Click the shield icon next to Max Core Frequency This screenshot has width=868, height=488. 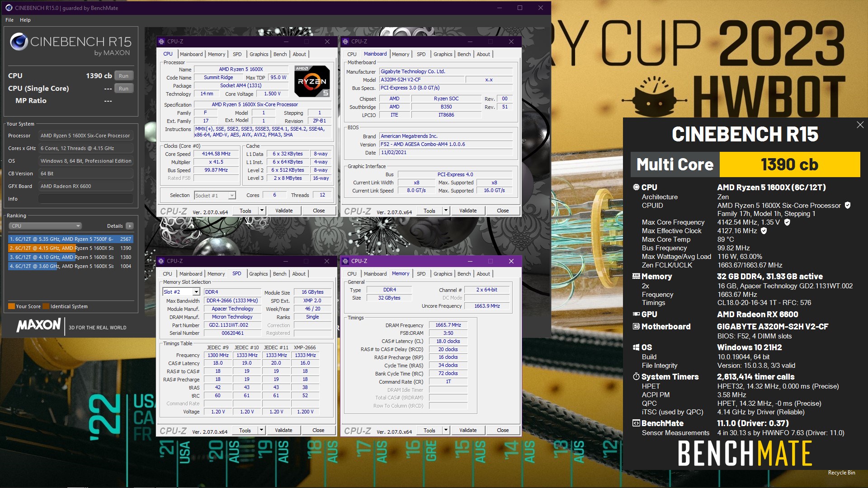coord(787,222)
